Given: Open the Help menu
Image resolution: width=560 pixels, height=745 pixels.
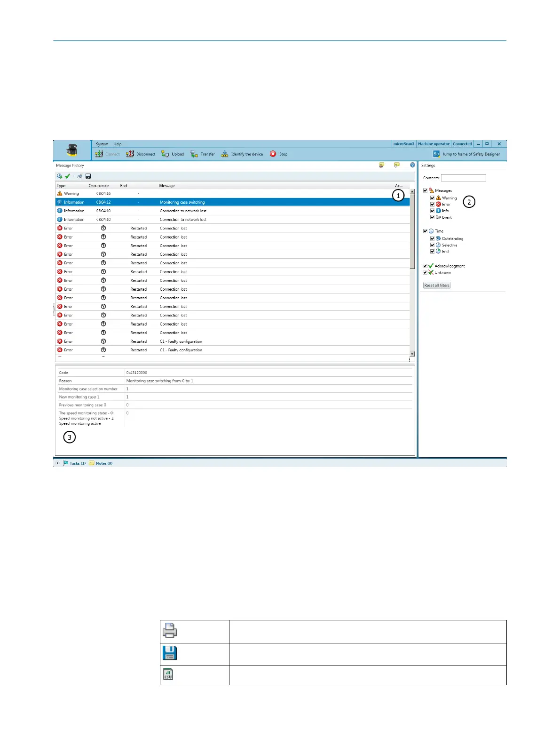Looking at the screenshot, I should coord(118,144).
